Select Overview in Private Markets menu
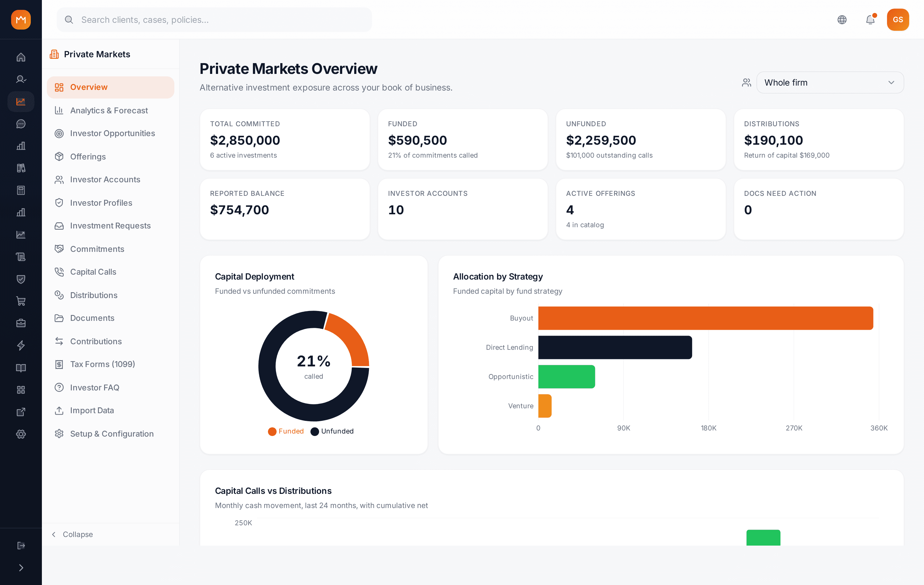924x585 pixels. coord(111,87)
